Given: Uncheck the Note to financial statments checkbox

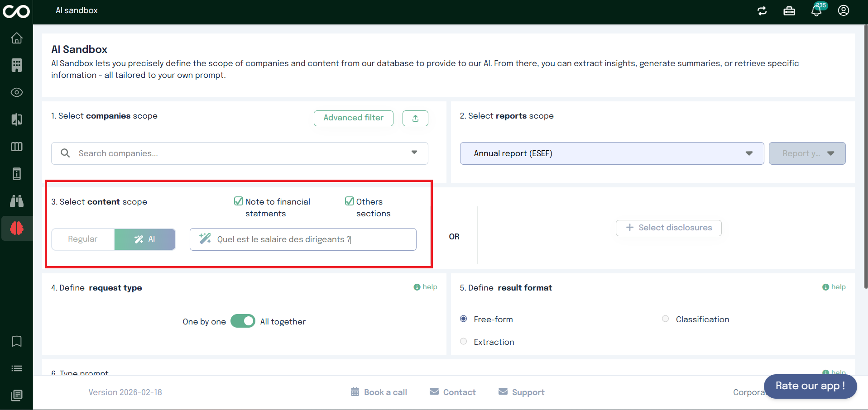Looking at the screenshot, I should point(238,200).
